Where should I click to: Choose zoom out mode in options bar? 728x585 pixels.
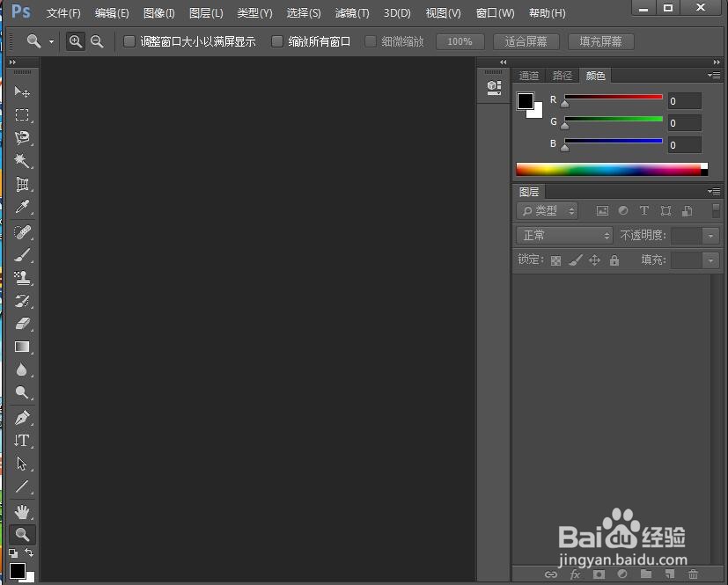click(x=97, y=41)
